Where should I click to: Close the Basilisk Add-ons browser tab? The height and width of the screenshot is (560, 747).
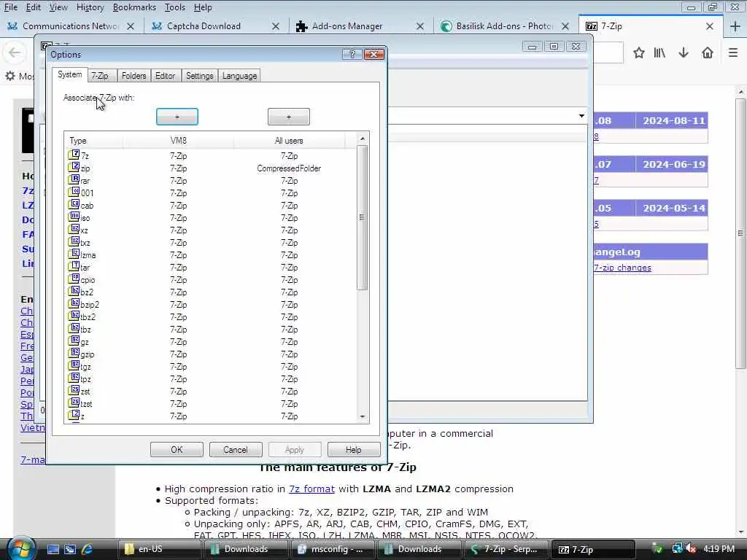pos(565,26)
